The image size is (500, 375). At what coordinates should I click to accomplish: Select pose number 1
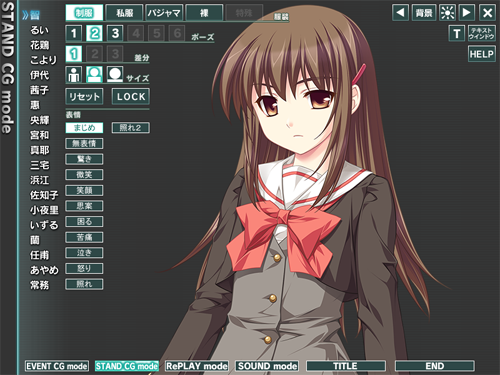point(74,33)
